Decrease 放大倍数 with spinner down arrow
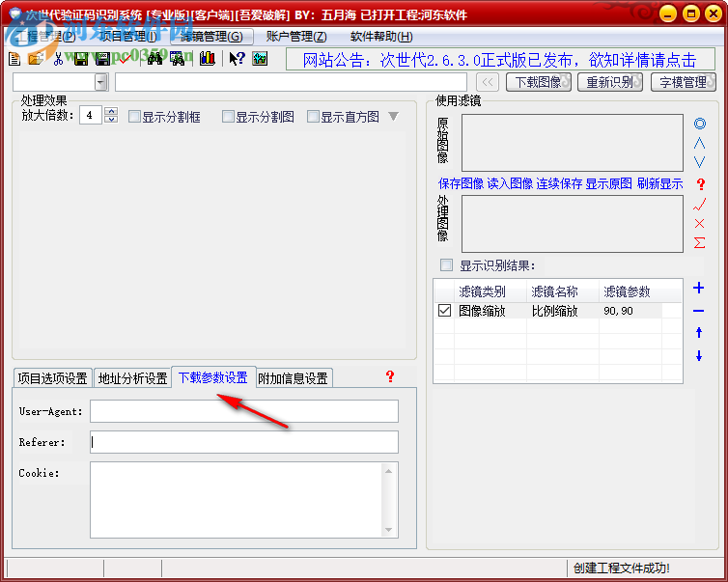728x582 pixels. point(110,120)
